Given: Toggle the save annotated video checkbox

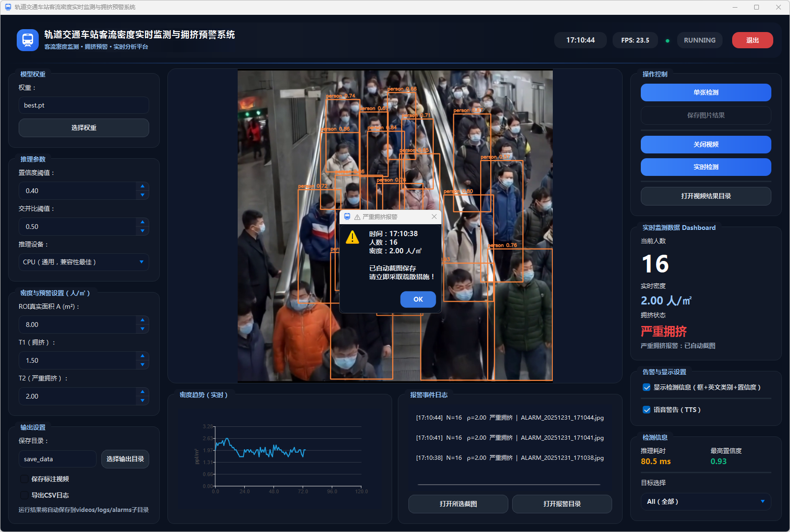Looking at the screenshot, I should [x=24, y=479].
